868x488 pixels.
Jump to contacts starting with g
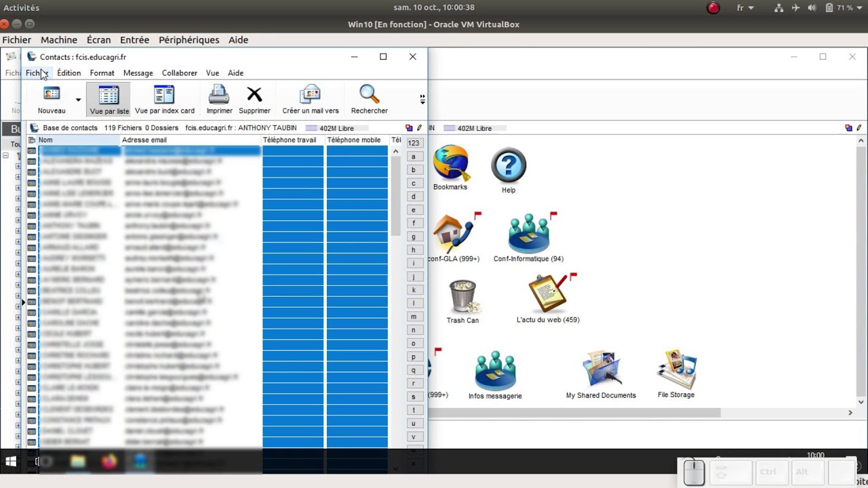(x=414, y=237)
